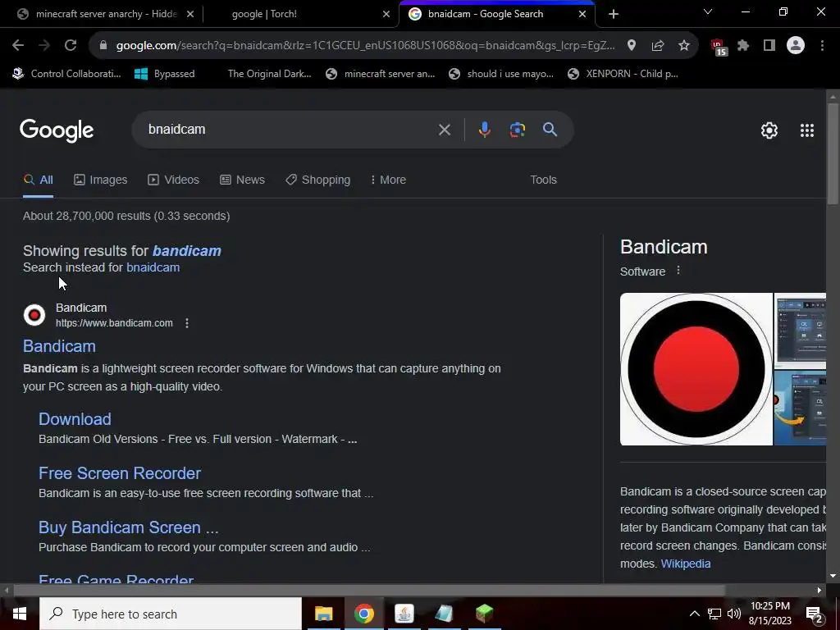Open the ad blocker extension icon
The image size is (840, 630).
coord(718,47)
